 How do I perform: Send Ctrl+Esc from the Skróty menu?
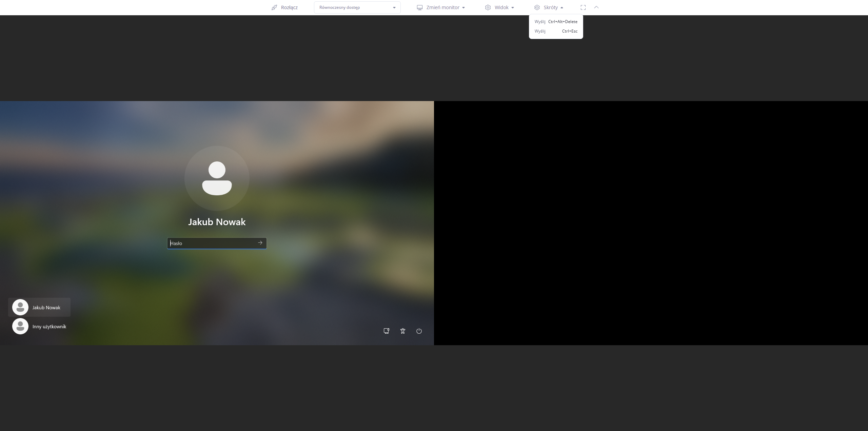click(x=556, y=31)
